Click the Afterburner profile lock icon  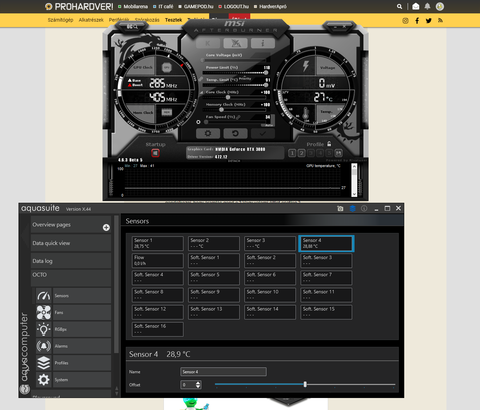(x=329, y=144)
